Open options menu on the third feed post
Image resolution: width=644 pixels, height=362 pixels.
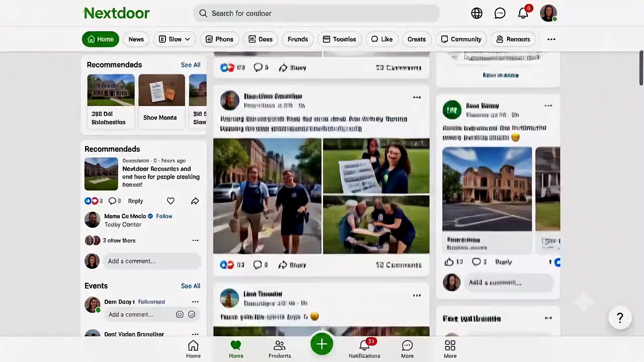coord(417,295)
